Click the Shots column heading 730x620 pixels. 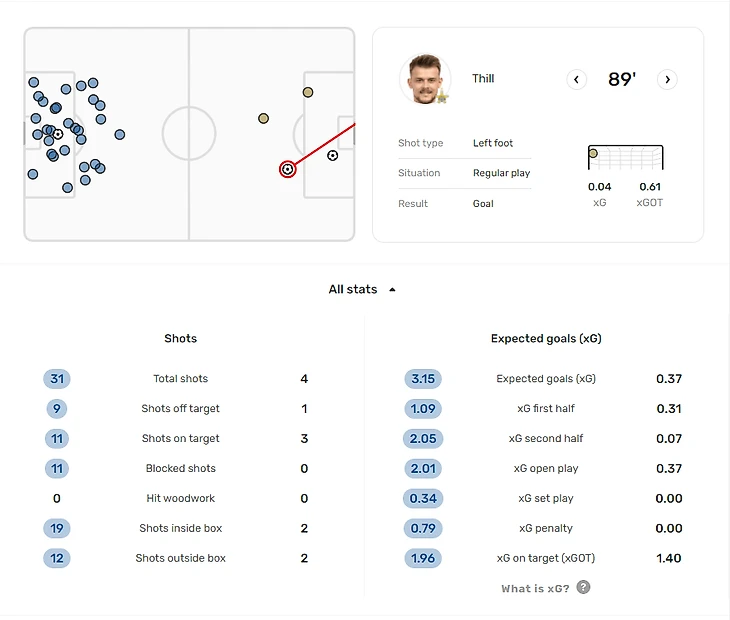point(181,339)
